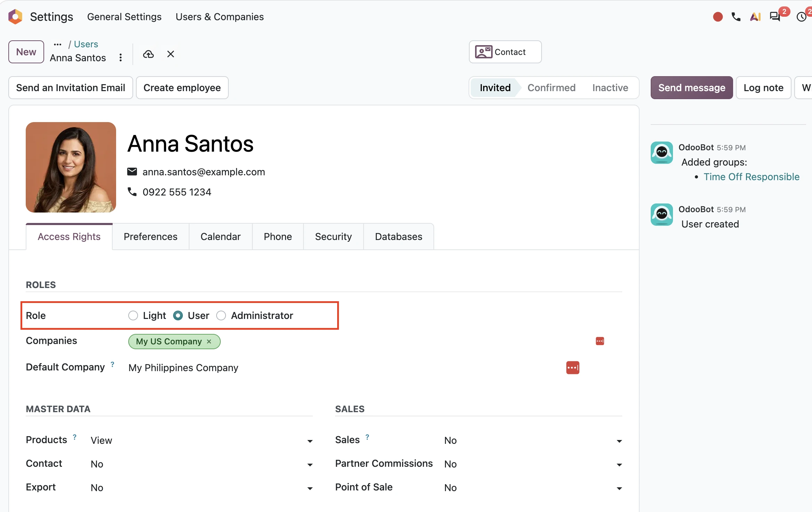Set status to Inactive

click(x=610, y=88)
